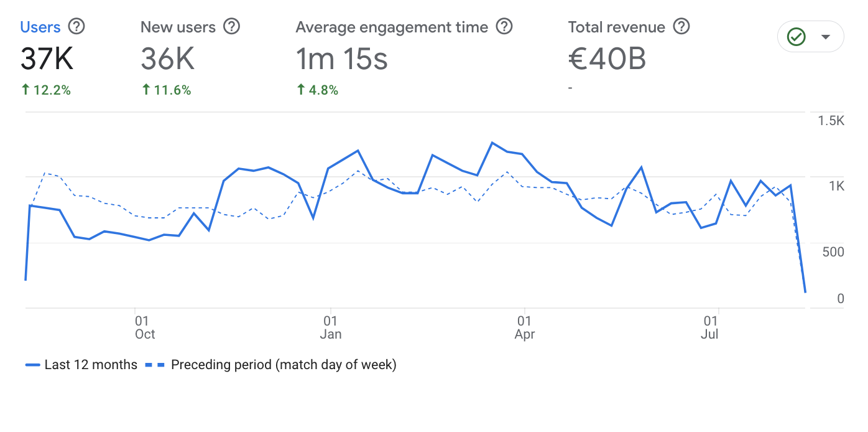This screenshot has height=432, width=868.
Task: Click the green checkmark data status icon
Action: point(796,37)
